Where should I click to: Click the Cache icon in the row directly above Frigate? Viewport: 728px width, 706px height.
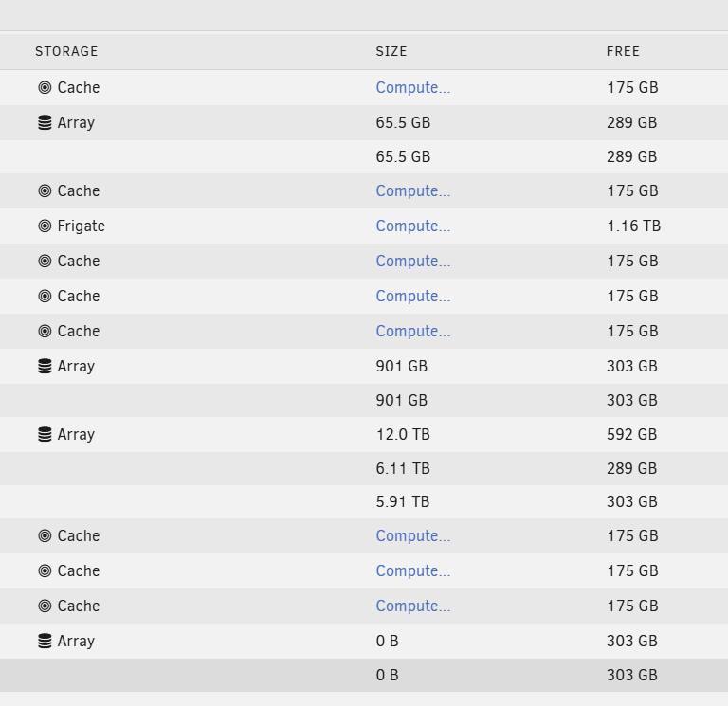(45, 190)
